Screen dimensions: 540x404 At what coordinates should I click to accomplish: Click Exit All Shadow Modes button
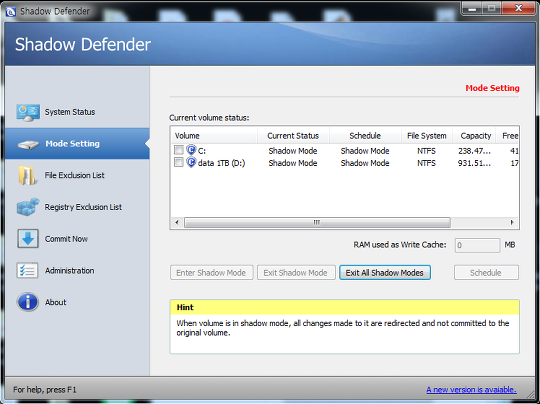coord(385,273)
